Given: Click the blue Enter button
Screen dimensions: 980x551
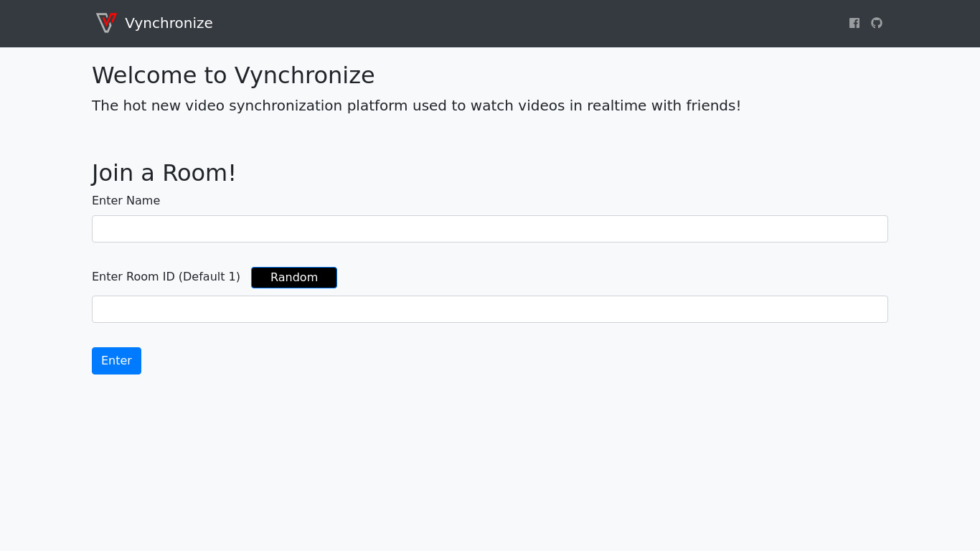Looking at the screenshot, I should (116, 361).
